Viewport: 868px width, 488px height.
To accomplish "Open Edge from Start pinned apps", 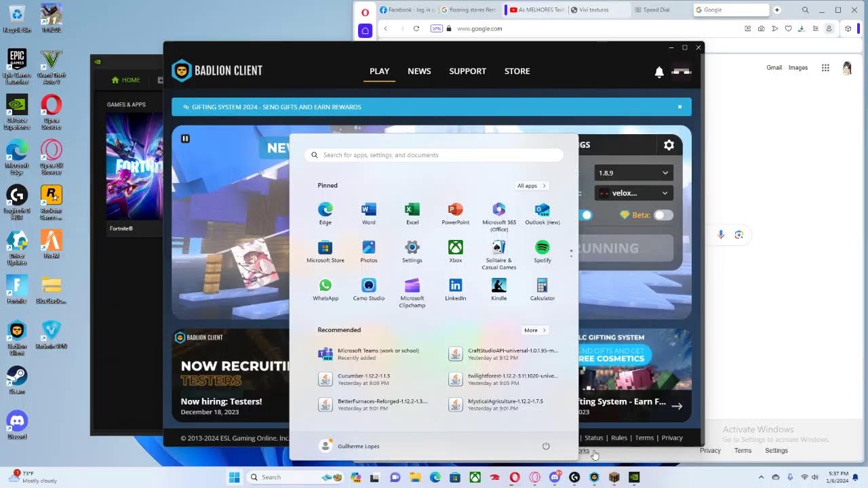I will 325,213.
